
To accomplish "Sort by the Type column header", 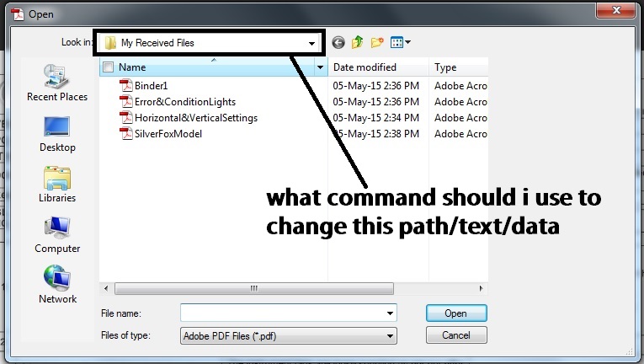I will point(459,67).
